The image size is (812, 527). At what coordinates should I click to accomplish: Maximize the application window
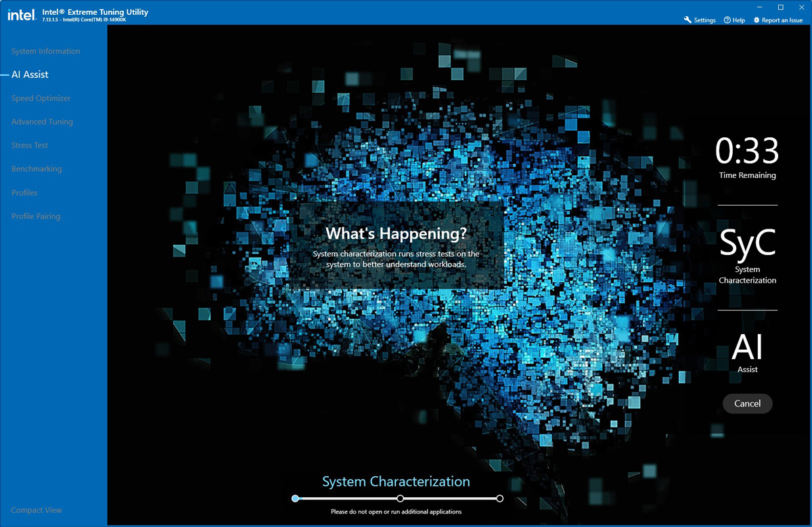780,7
